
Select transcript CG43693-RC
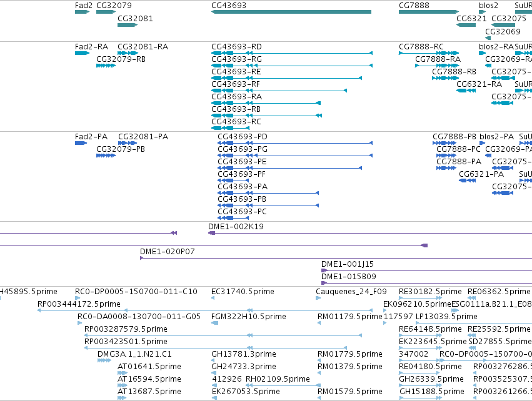(x=230, y=128)
